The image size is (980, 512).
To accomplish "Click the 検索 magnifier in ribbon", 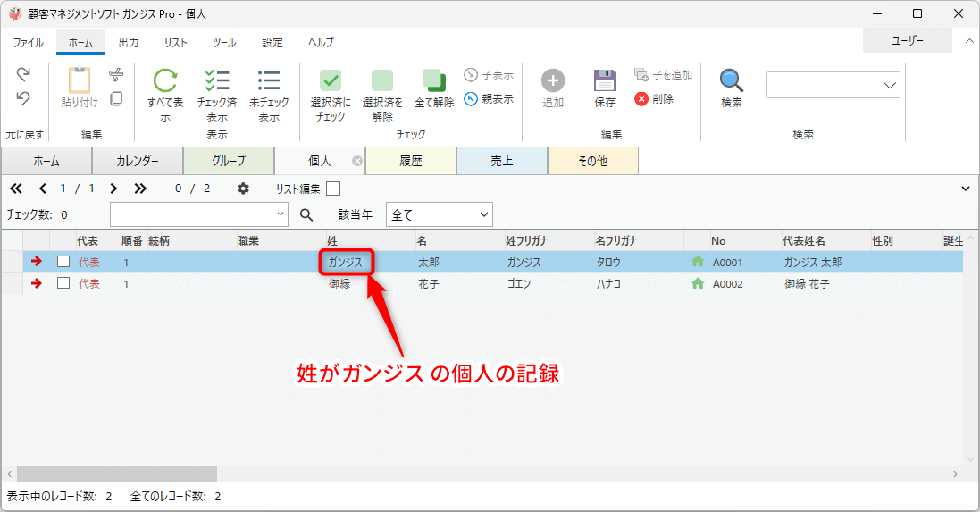I will (x=732, y=81).
